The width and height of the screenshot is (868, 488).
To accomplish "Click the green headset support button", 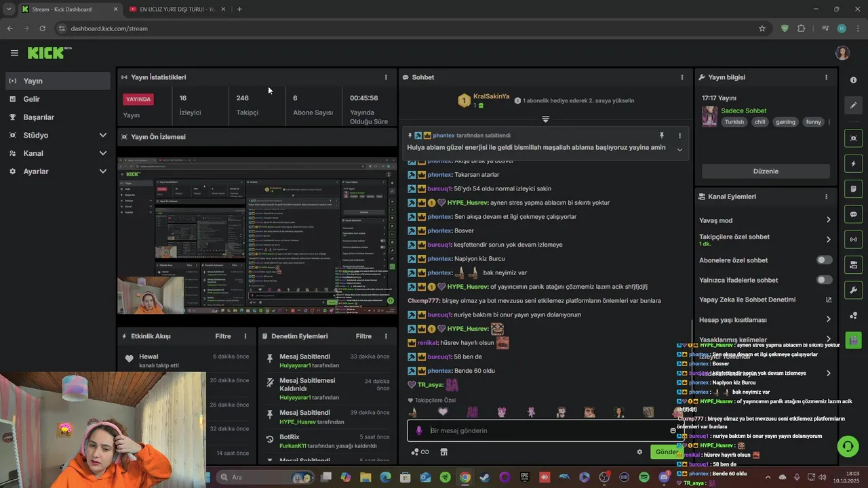I will click(847, 446).
